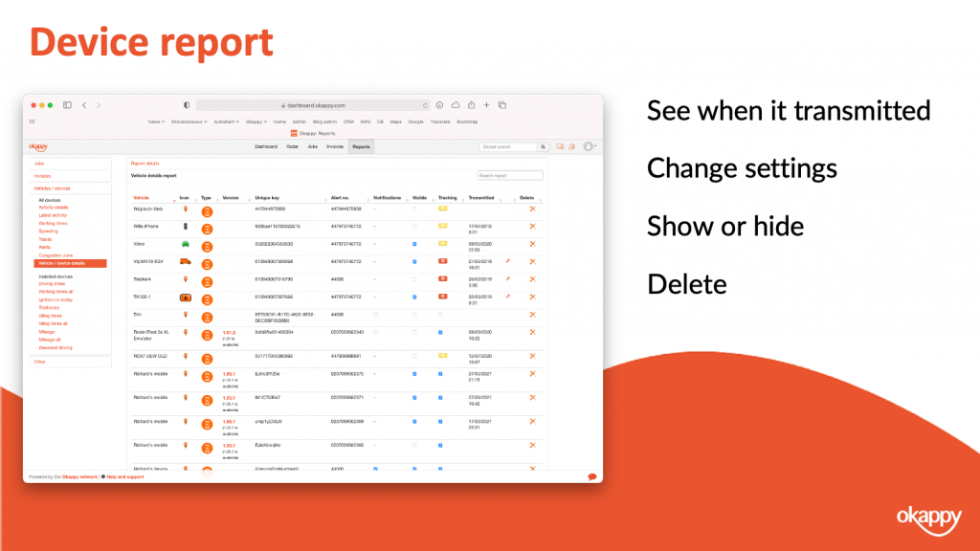Delete the RO57 UEW OLD vehicle
This screenshot has width=980, height=551.
[x=532, y=356]
